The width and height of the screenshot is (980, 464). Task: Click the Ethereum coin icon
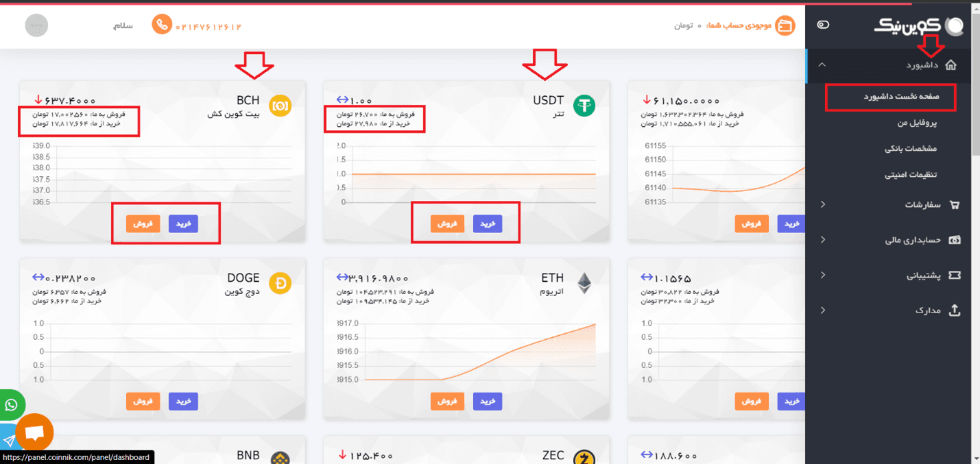coord(584,283)
